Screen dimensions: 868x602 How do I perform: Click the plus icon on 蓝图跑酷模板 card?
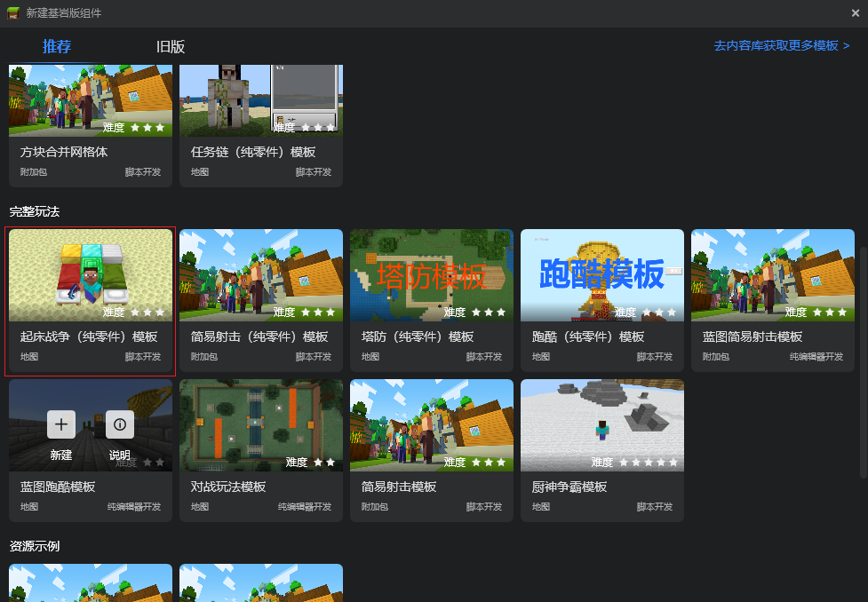(61, 424)
